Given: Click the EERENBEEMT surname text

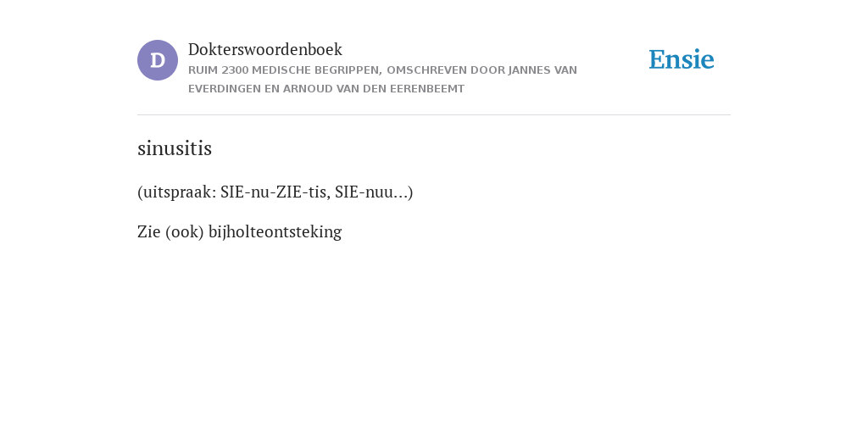Looking at the screenshot, I should pos(427,89).
